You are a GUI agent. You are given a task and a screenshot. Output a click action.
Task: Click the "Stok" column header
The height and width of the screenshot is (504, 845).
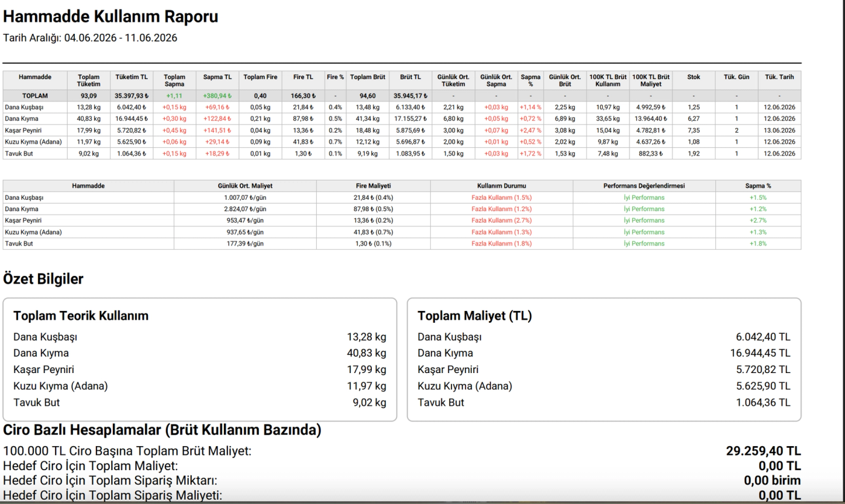694,77
